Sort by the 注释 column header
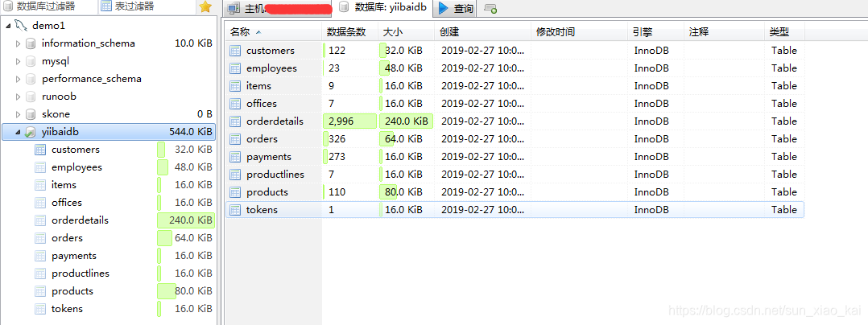The image size is (868, 325). [x=724, y=32]
